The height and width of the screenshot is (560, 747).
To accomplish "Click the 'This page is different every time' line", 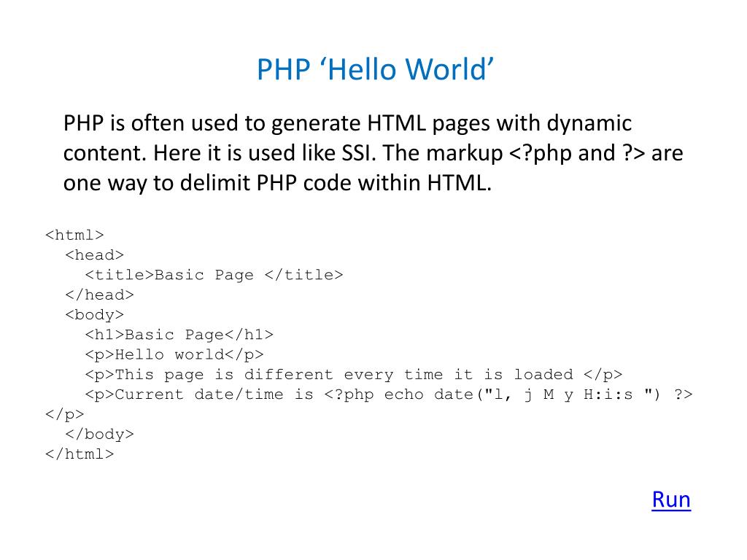I will (354, 375).
